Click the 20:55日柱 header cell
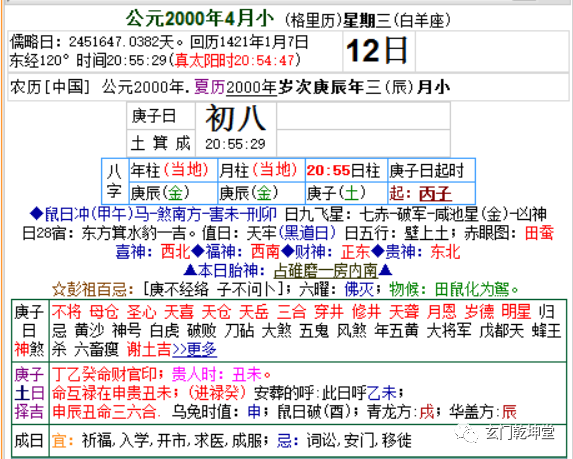The height and width of the screenshot is (459, 573). [346, 170]
